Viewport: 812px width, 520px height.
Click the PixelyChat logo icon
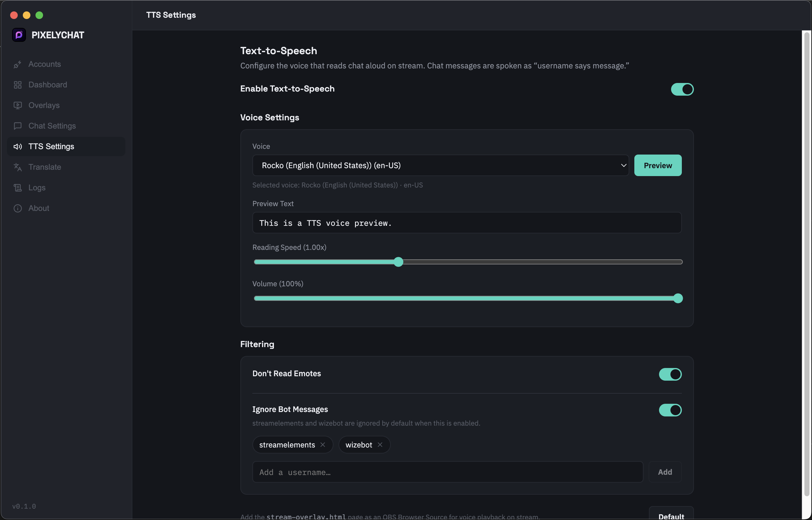(x=19, y=35)
